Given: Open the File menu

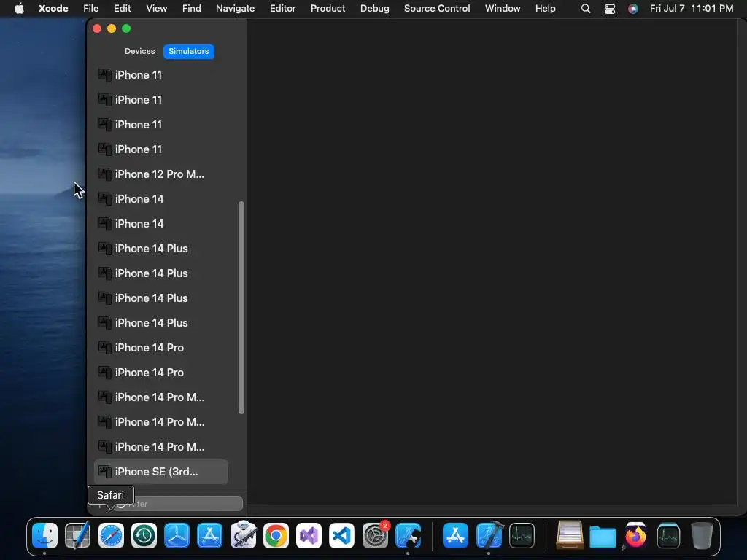Looking at the screenshot, I should coord(91,8).
